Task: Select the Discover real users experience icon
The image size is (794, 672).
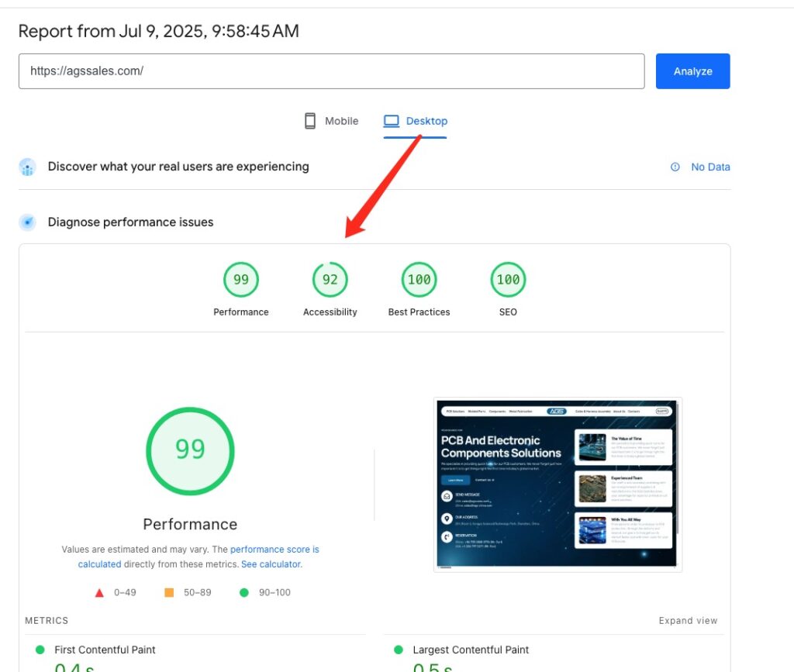Action: coord(28,167)
